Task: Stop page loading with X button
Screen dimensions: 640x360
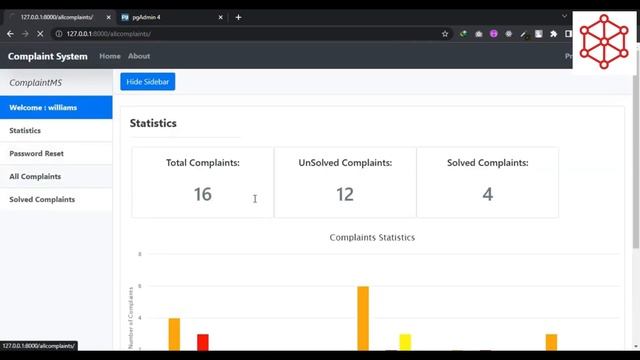Action: pyautogui.click(x=40, y=34)
